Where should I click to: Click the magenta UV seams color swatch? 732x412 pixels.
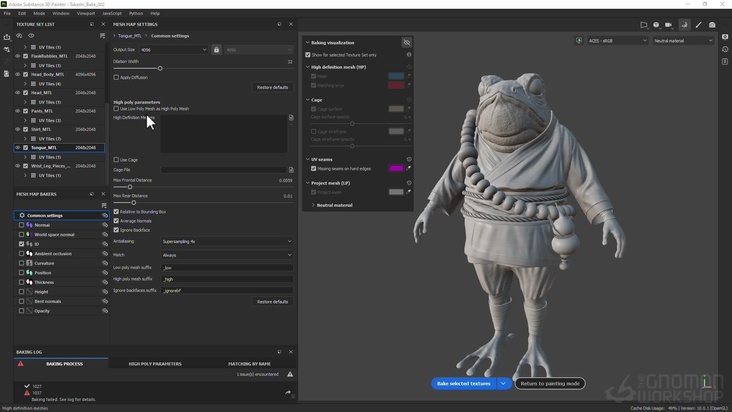pos(396,168)
